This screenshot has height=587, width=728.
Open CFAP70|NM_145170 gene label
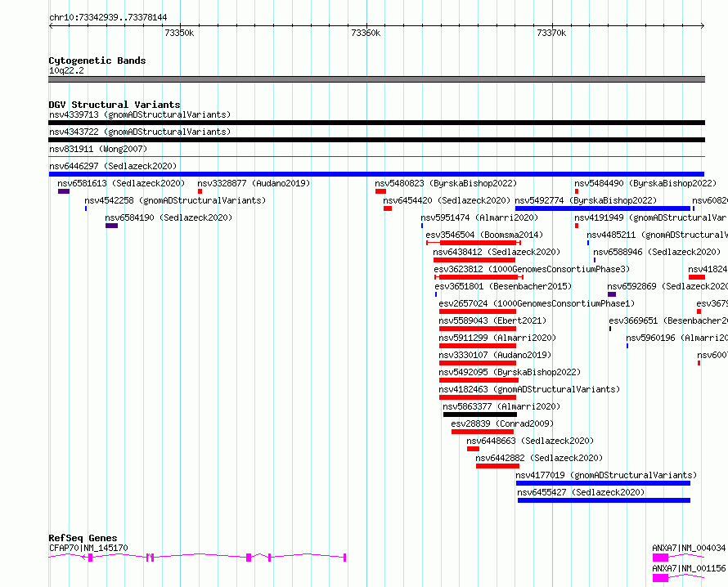pyautogui.click(x=88, y=548)
